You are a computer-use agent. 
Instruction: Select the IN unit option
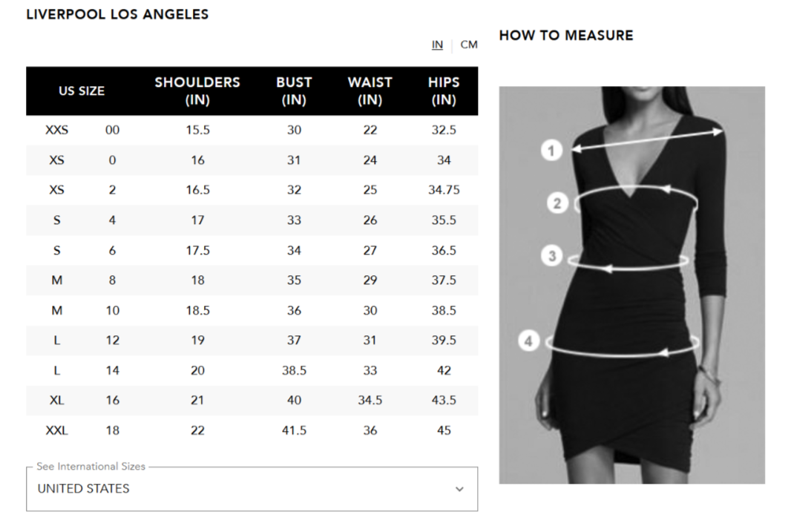point(437,45)
